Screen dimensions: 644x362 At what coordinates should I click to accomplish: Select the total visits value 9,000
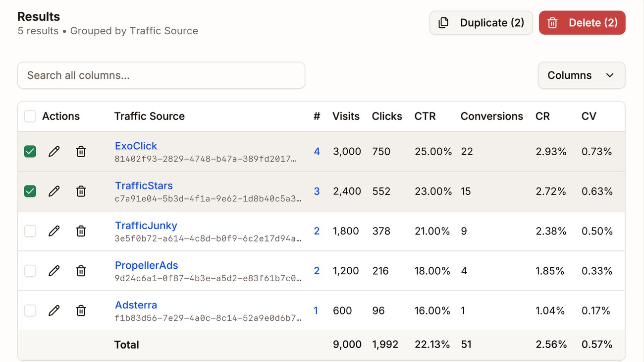click(x=347, y=345)
